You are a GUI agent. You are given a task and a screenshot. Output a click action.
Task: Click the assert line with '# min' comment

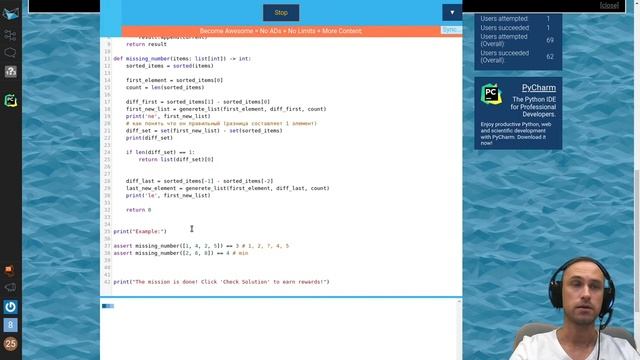coord(180,253)
